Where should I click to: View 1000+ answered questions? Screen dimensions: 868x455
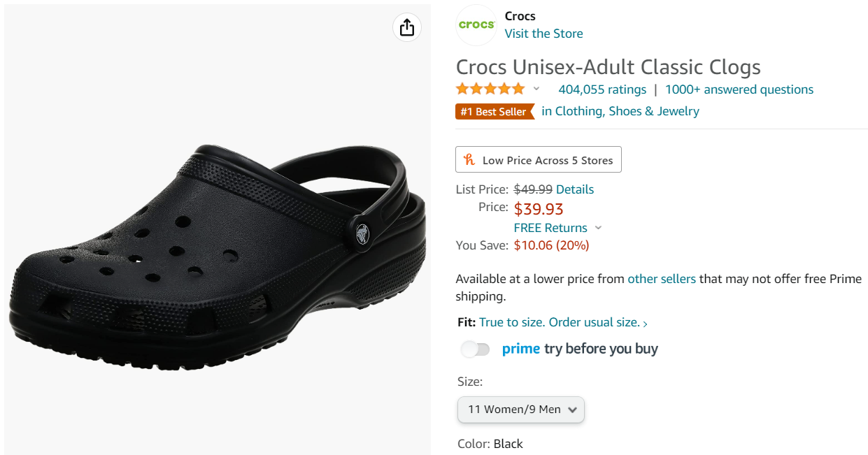(x=739, y=89)
